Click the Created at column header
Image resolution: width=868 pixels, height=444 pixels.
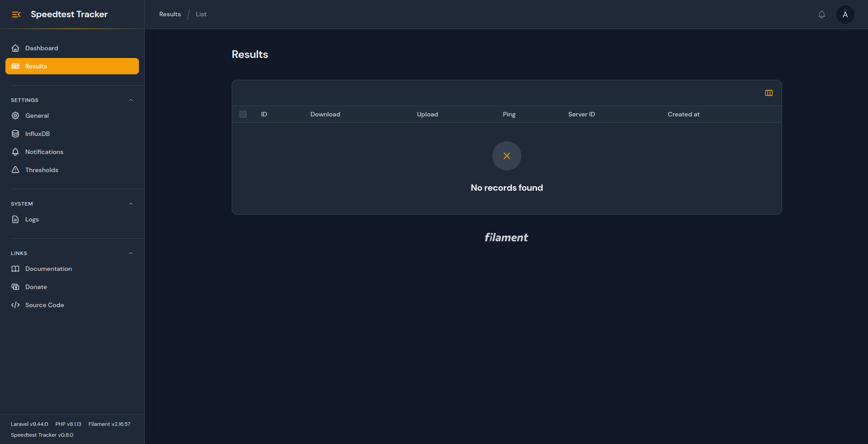click(683, 114)
